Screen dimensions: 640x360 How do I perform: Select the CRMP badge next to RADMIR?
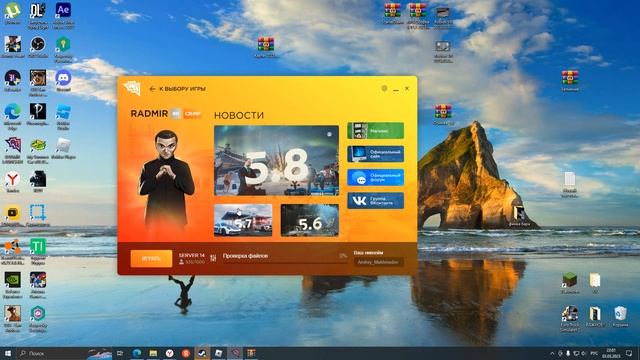point(192,114)
